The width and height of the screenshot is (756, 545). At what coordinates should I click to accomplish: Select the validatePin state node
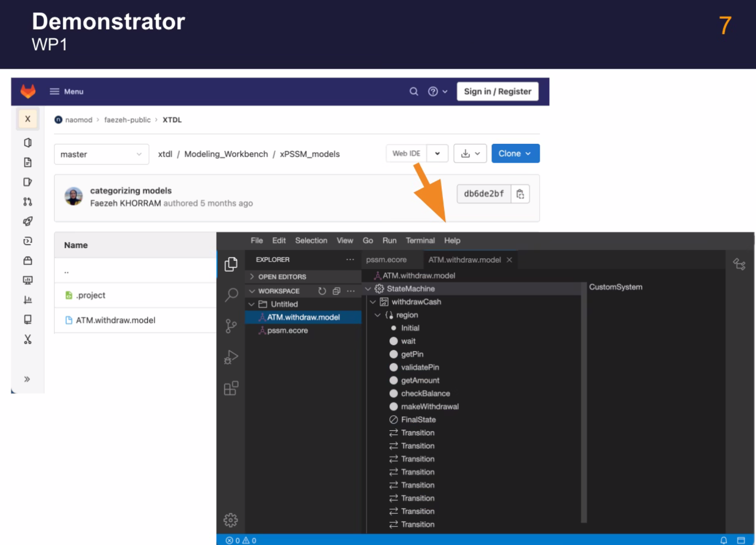click(420, 367)
